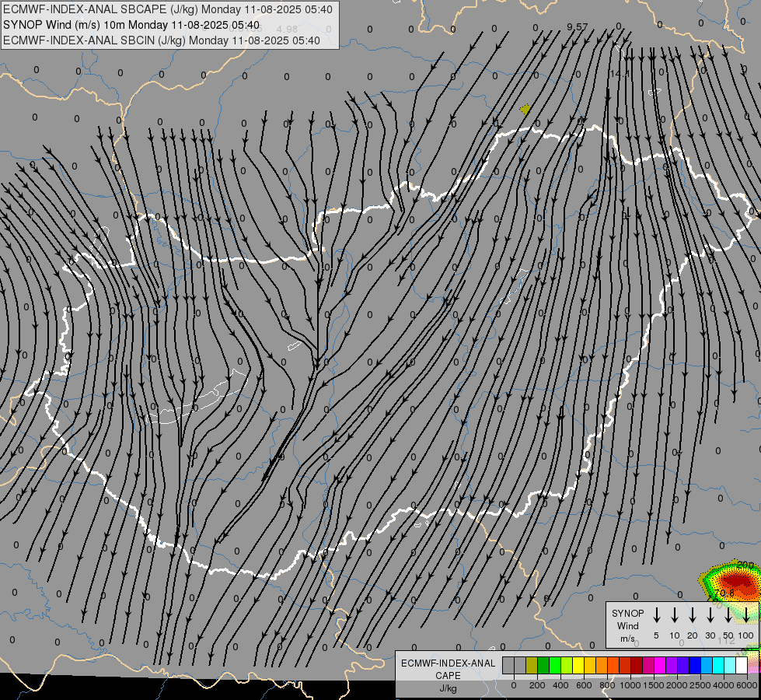The height and width of the screenshot is (700, 761).
Task: Click the 20 m/s wind arrow in legend
Action: [x=693, y=615]
